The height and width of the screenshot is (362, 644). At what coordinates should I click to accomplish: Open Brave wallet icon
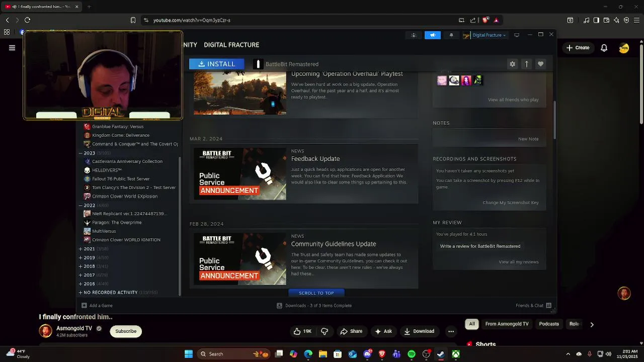tap(606, 20)
